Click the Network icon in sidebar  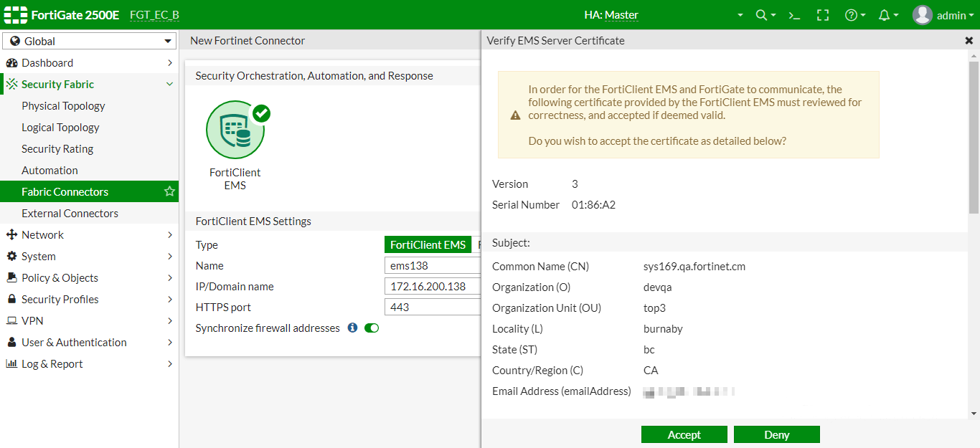pyautogui.click(x=11, y=235)
